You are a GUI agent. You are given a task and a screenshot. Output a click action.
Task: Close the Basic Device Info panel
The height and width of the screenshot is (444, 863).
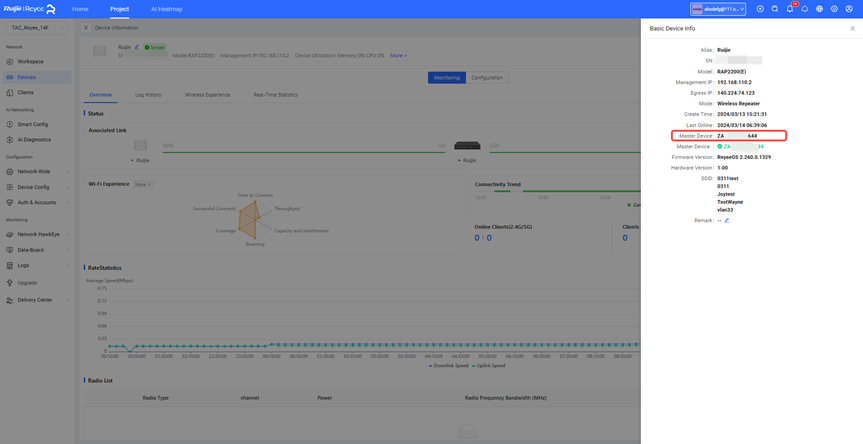(x=852, y=28)
